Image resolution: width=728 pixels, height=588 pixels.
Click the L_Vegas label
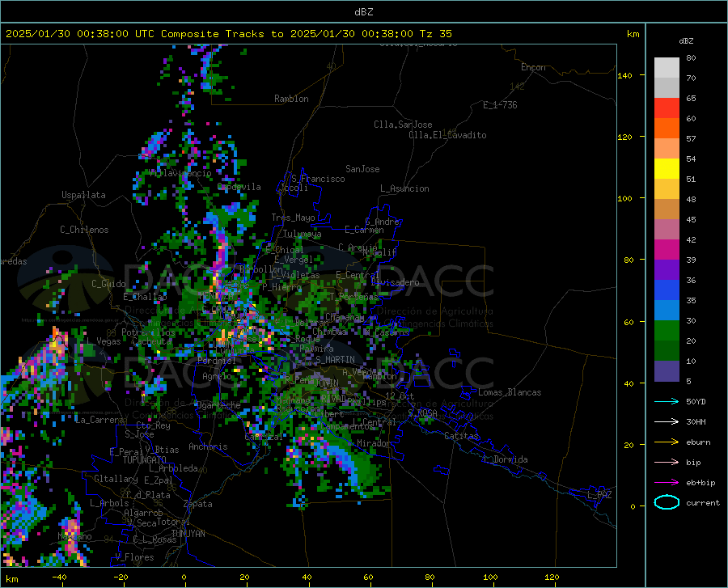(x=104, y=341)
